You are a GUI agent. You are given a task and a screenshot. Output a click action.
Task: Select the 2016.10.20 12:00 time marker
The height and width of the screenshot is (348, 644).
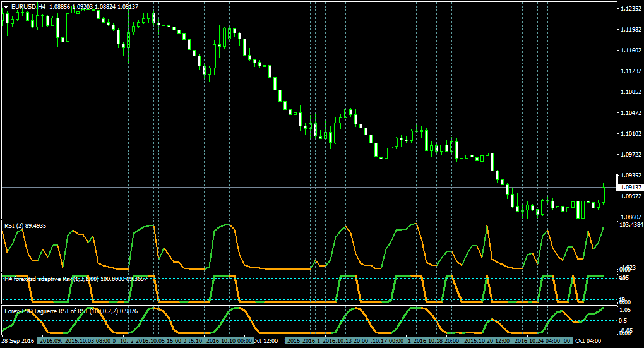pyautogui.click(x=487, y=341)
